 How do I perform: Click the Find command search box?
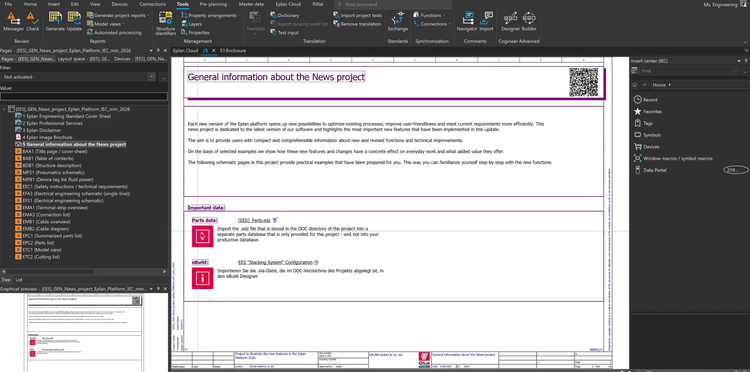click(x=392, y=4)
